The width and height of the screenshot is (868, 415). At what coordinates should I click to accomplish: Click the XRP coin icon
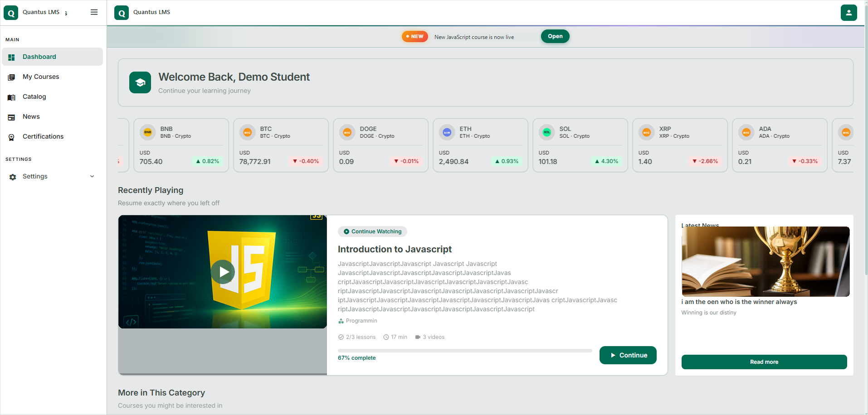pos(647,132)
